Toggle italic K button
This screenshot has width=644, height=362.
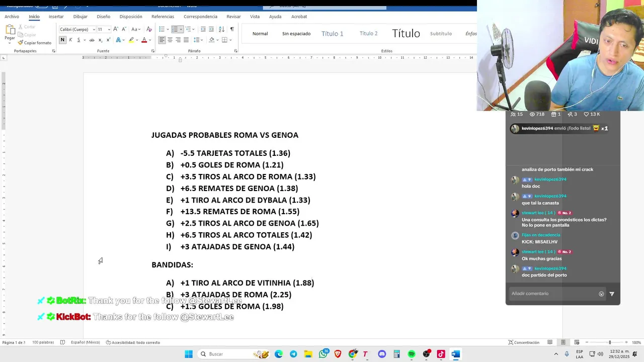[x=70, y=40]
